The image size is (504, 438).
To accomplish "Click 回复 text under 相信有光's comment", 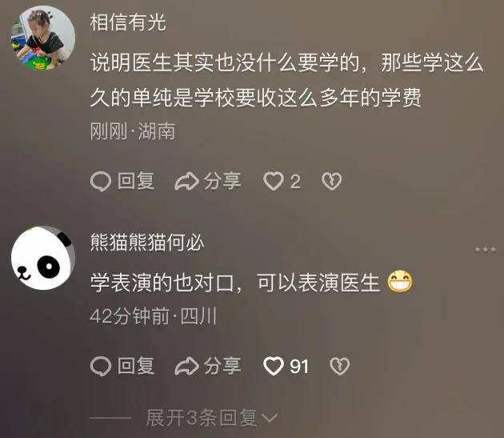I will coord(136,181).
